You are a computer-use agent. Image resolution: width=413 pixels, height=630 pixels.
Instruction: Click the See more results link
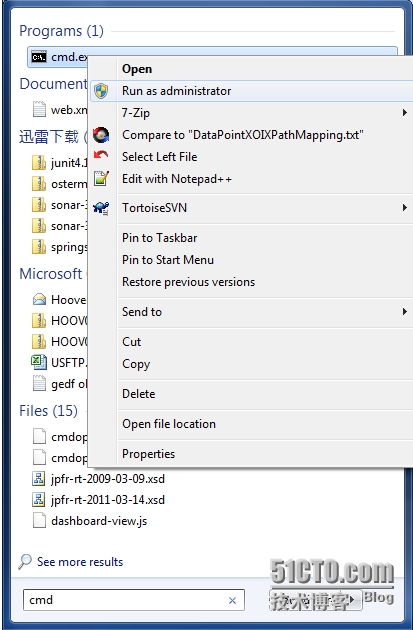click(80, 562)
